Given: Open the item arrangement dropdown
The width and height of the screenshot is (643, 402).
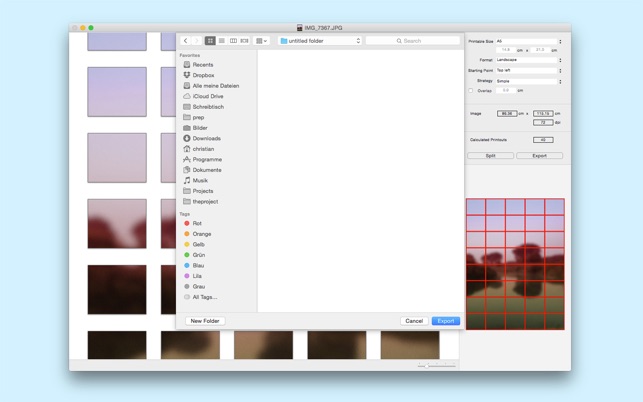Looking at the screenshot, I should pyautogui.click(x=261, y=41).
